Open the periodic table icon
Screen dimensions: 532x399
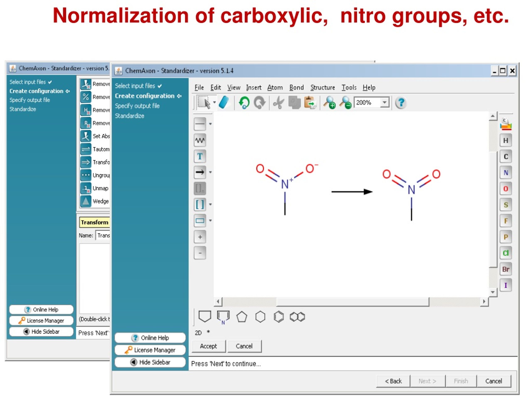pos(506,124)
